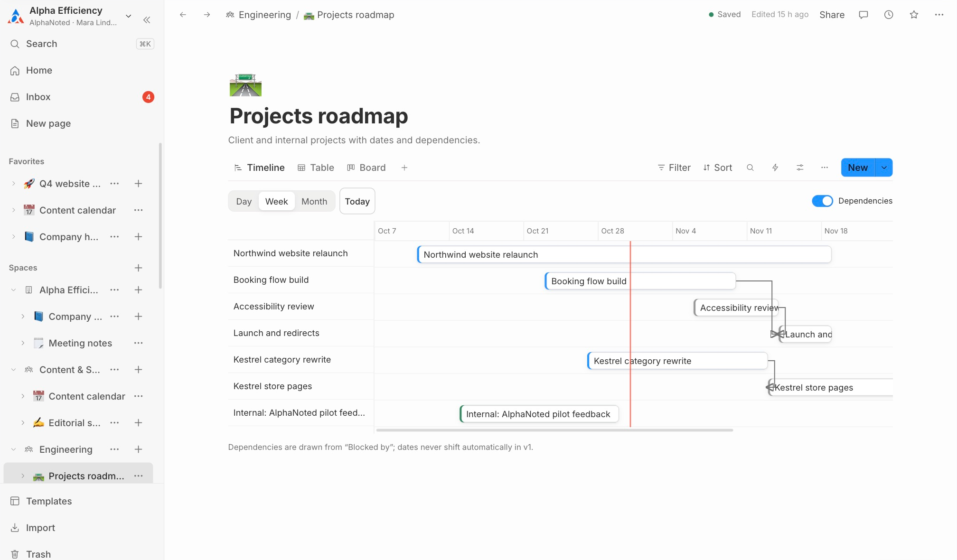Click the Today button
The height and width of the screenshot is (560, 957).
(x=357, y=201)
